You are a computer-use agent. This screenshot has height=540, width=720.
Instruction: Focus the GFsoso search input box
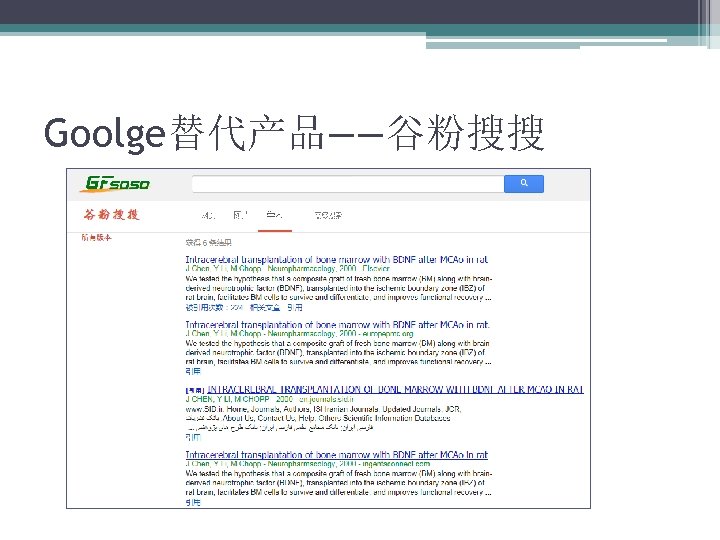[348, 184]
